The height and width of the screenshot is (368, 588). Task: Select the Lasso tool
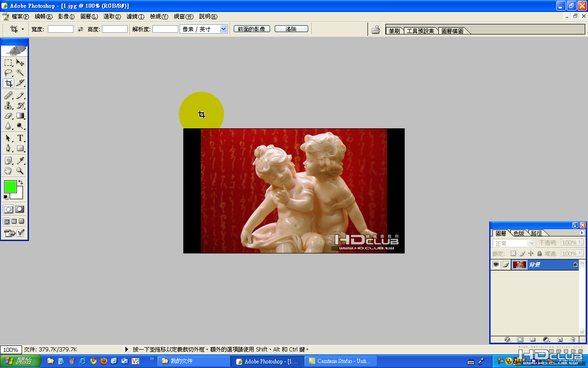click(8, 73)
